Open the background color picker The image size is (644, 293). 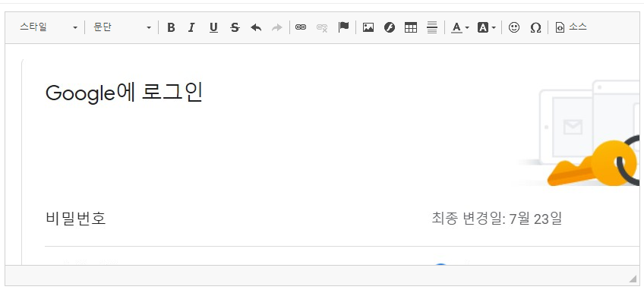[487, 27]
